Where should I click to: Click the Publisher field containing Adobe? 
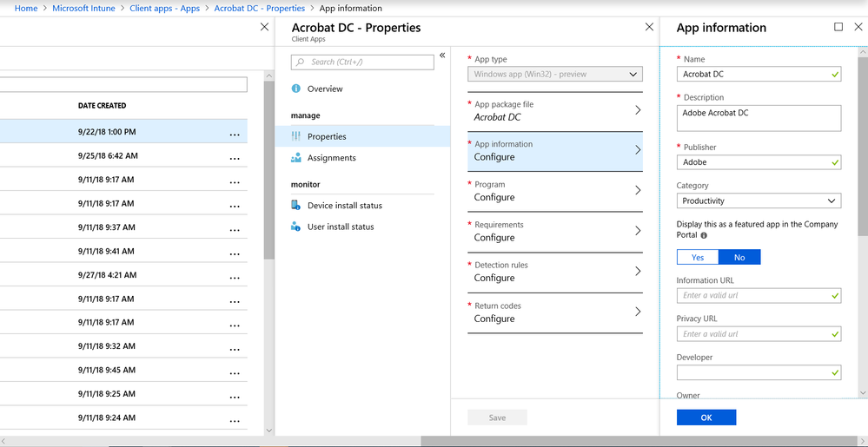click(x=759, y=162)
